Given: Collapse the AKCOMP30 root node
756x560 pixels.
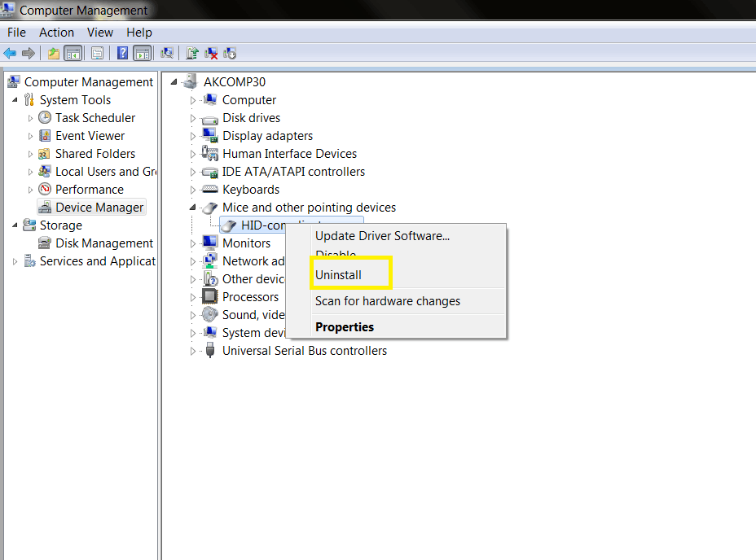Looking at the screenshot, I should click(x=174, y=82).
